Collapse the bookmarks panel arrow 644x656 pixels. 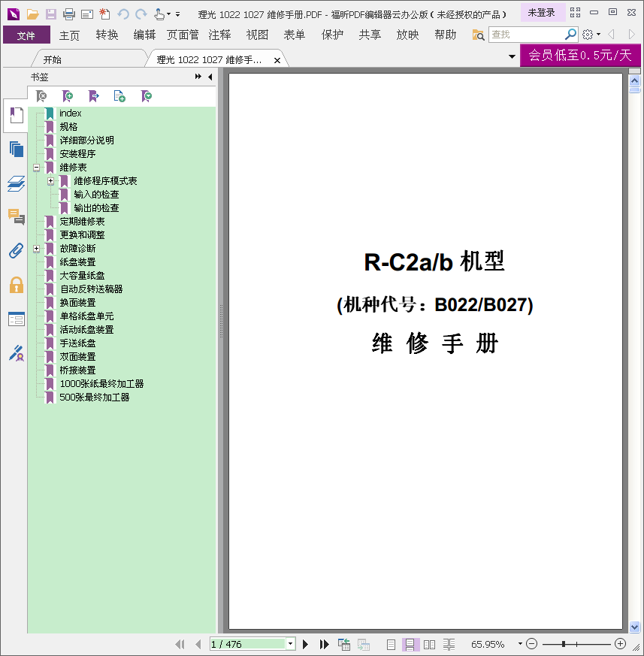point(210,77)
